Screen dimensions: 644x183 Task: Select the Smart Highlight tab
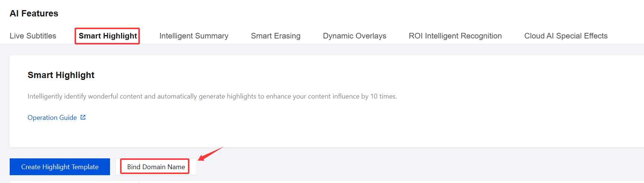coord(107,36)
